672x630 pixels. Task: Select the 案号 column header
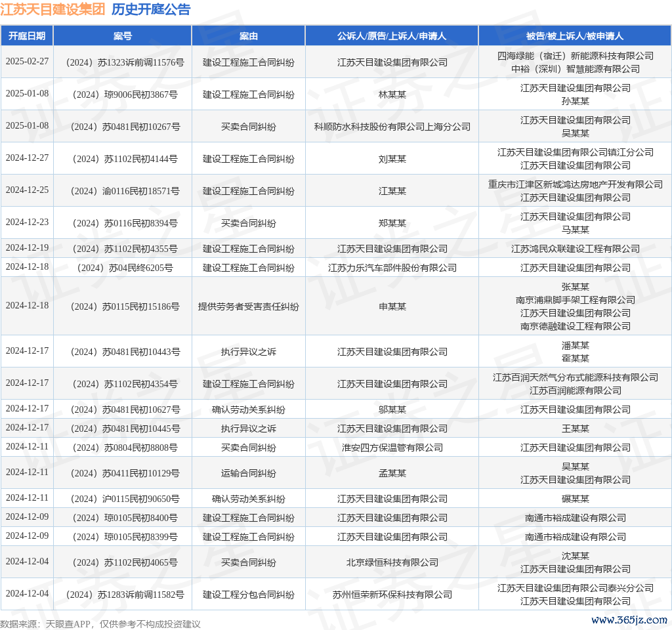click(123, 36)
